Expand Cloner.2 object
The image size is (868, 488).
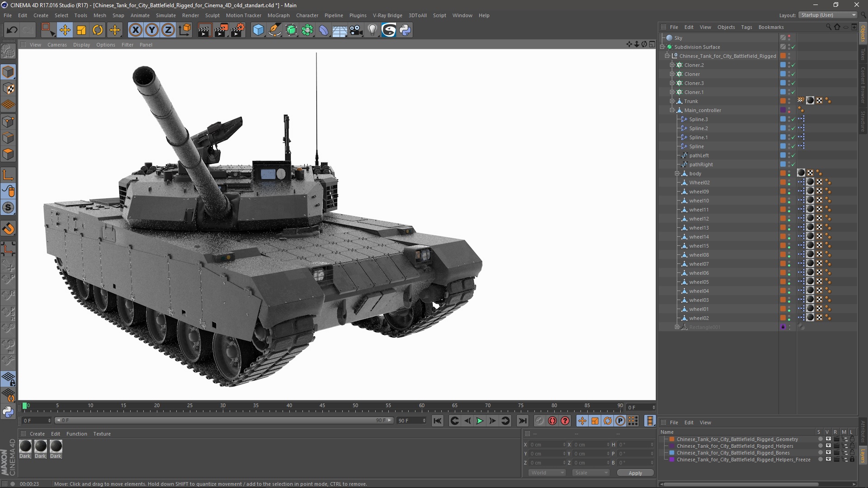[x=672, y=65]
